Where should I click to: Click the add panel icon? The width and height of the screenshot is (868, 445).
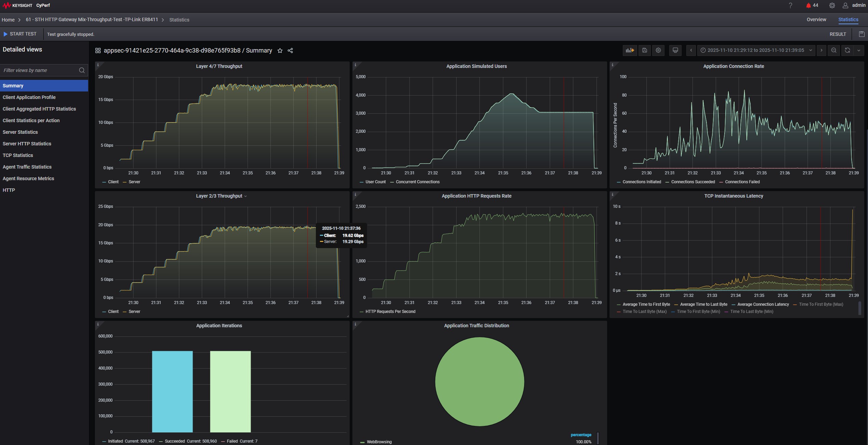(630, 51)
